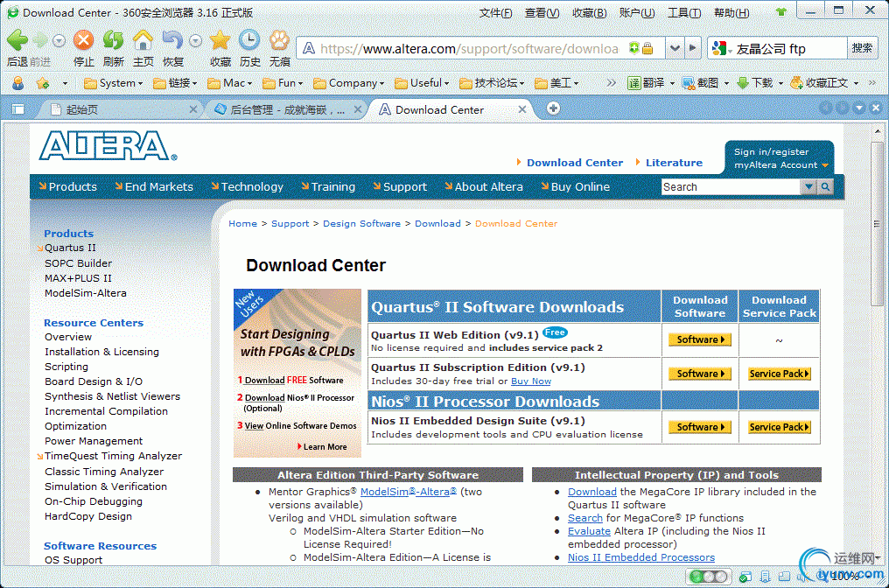Click Design Software in the breadcrumb

click(x=361, y=223)
